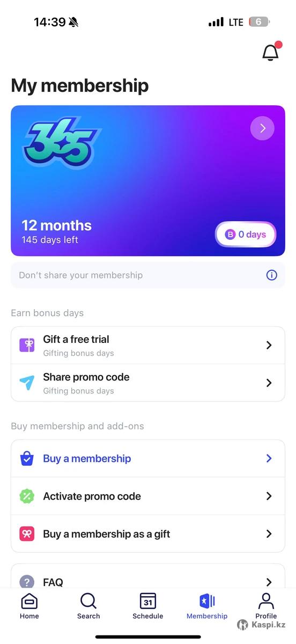Image resolution: width=296 pixels, height=644 pixels.
Task: Open chevron next to Gift a free trial
Action: 269,345
